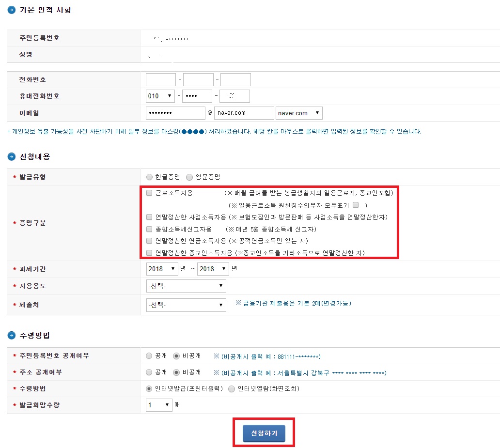Open the 발급희망수량 quantity dropdown

[159, 405]
